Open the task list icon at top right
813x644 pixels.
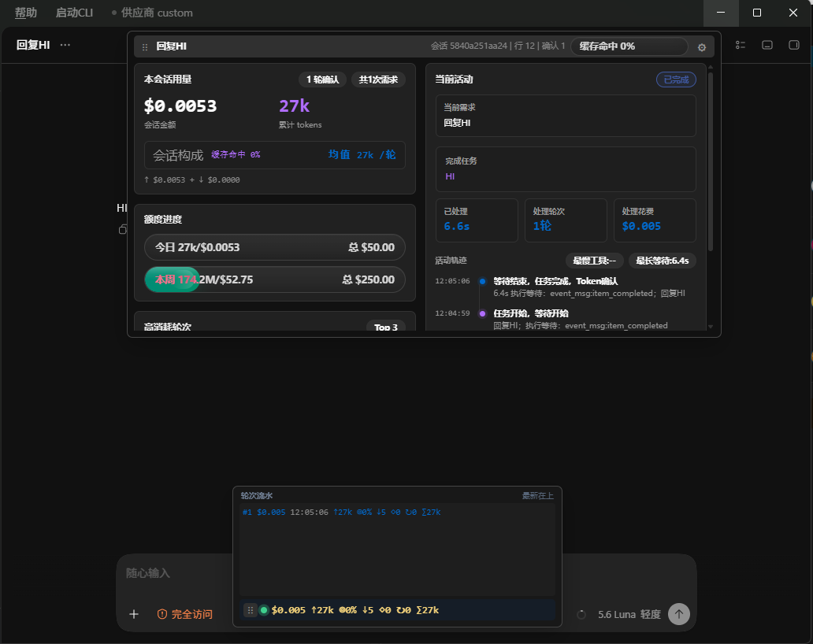(741, 45)
